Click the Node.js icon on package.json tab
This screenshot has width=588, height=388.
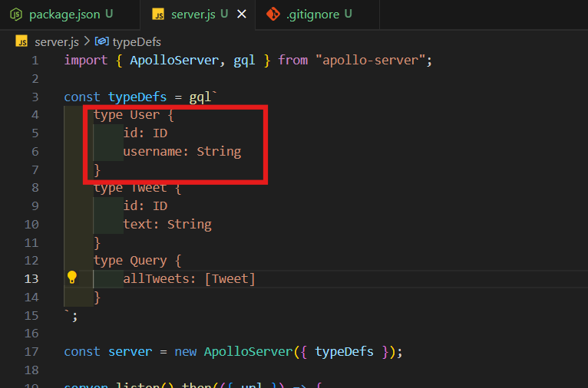[x=16, y=15]
